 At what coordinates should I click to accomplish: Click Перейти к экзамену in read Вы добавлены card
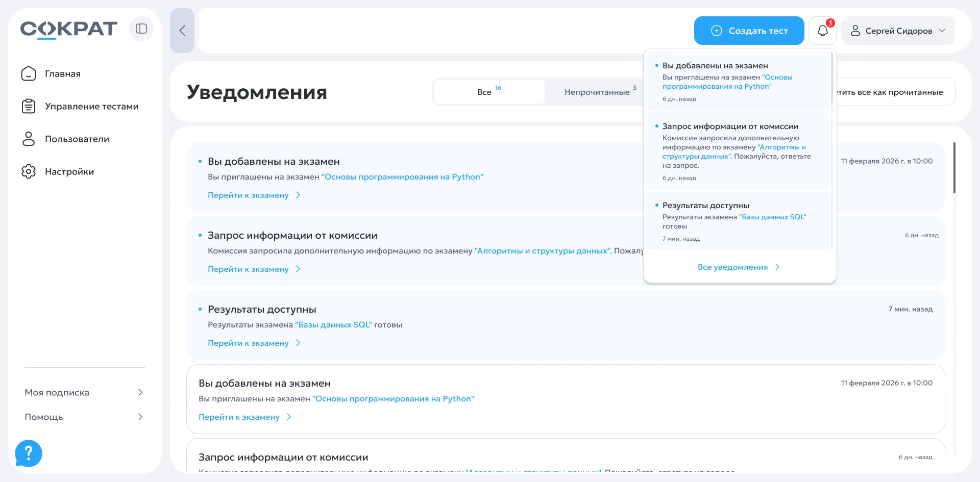[x=245, y=417]
